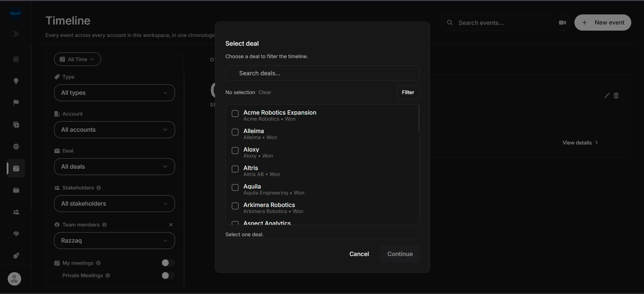
Task: Click the Private Meetings info icon
Action: (x=108, y=276)
